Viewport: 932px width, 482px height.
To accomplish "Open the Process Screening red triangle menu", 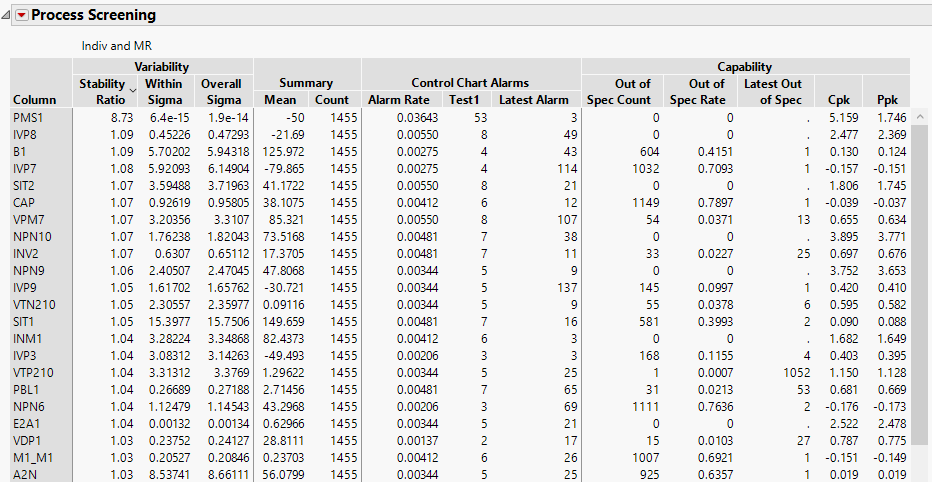I will [x=21, y=15].
